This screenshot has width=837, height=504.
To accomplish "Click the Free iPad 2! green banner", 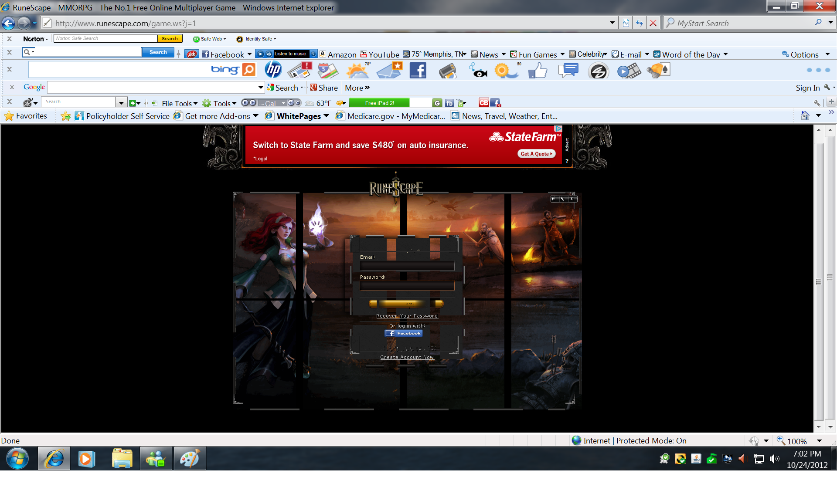I will (379, 103).
